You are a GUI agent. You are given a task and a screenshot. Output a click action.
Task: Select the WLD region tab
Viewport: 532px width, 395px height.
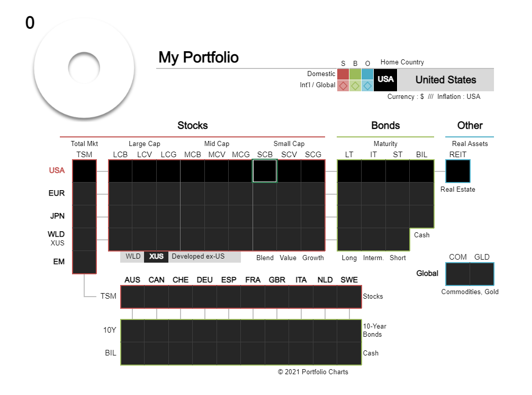coord(133,257)
